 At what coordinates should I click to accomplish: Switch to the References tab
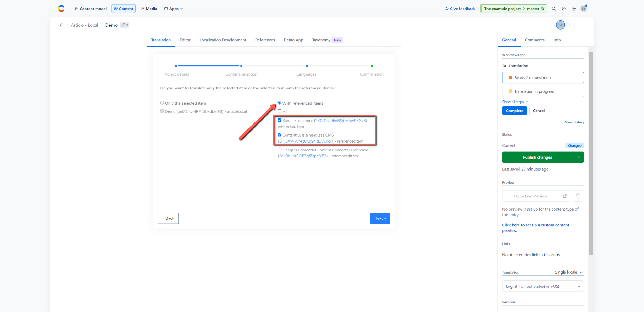265,40
